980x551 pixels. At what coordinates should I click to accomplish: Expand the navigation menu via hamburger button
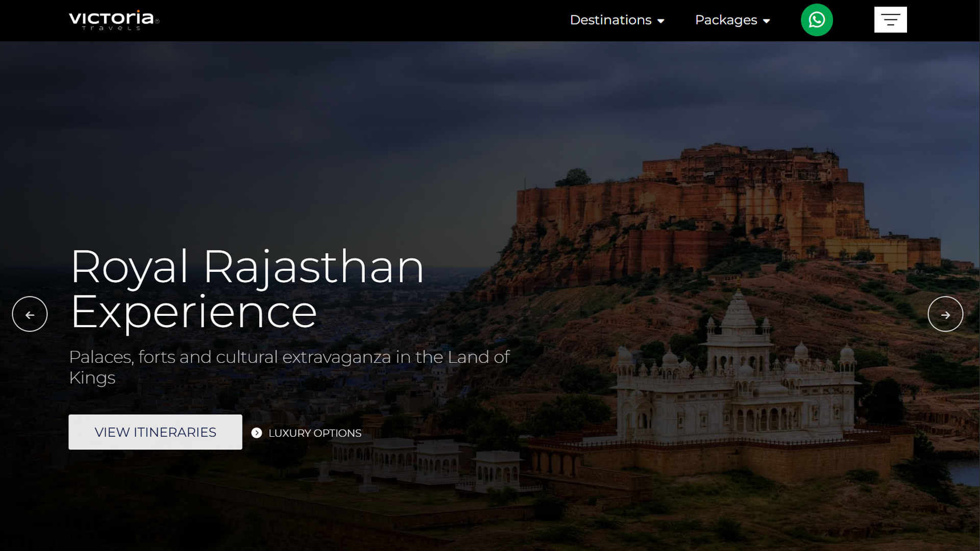pos(890,20)
